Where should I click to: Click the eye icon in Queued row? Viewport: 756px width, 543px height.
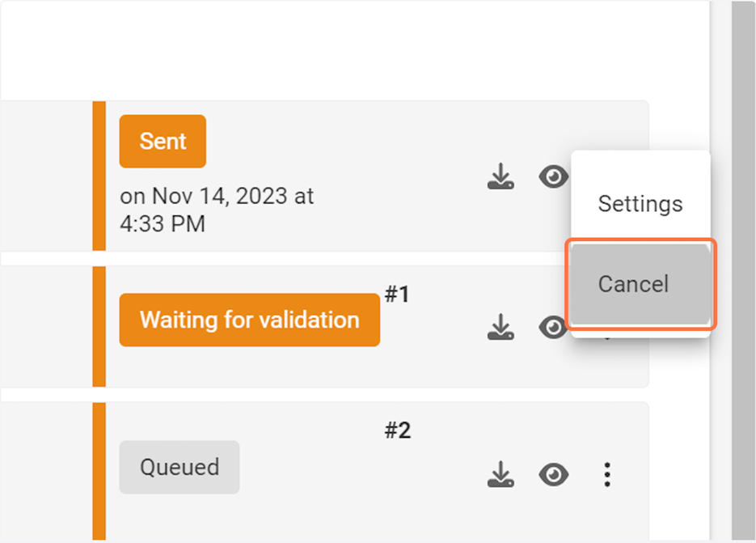[554, 475]
